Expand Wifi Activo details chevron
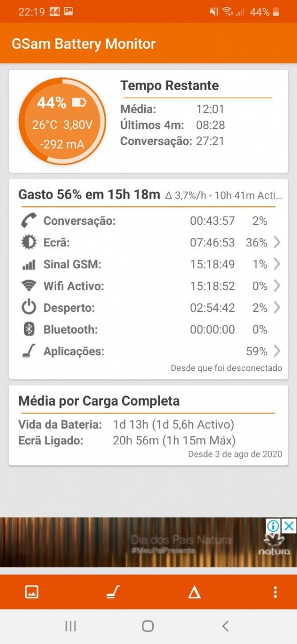The image size is (297, 644). [x=277, y=286]
